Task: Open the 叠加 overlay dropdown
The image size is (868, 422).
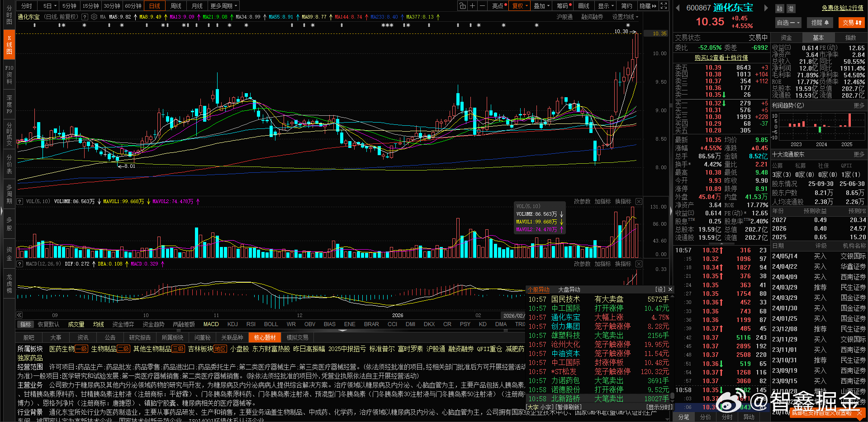Action: (541, 6)
